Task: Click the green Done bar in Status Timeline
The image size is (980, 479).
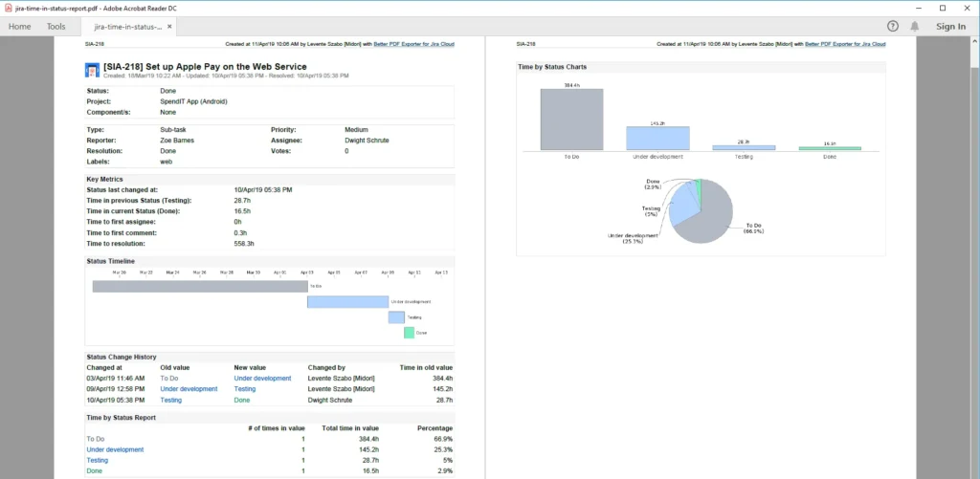Action: 409,332
